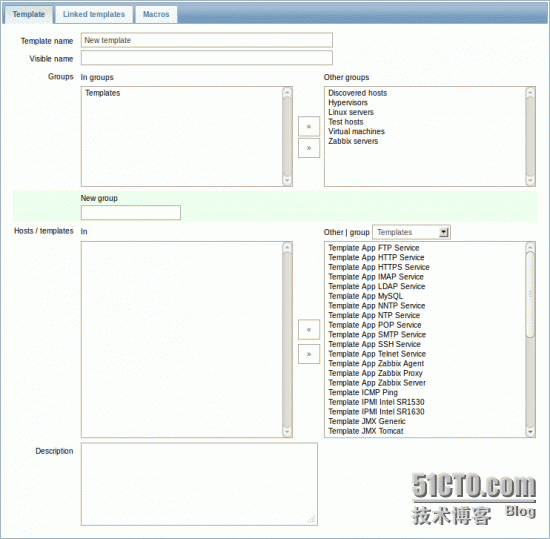
Task: Select Template App FTP Service
Action: [374, 248]
